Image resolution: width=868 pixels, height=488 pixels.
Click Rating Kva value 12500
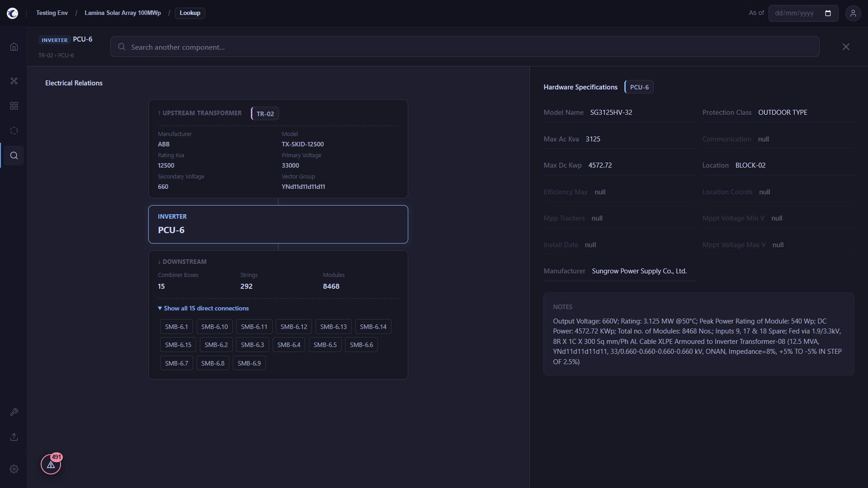tap(166, 165)
